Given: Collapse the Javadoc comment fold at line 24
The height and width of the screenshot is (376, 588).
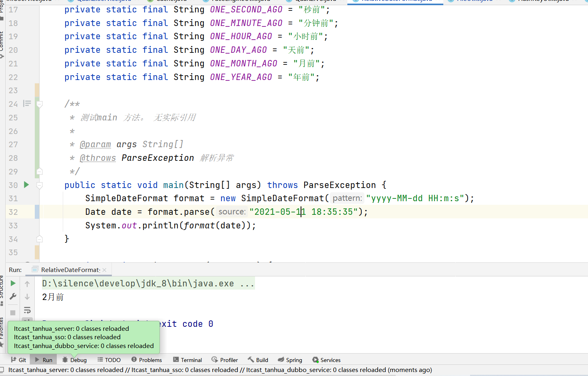Looking at the screenshot, I should click(40, 104).
